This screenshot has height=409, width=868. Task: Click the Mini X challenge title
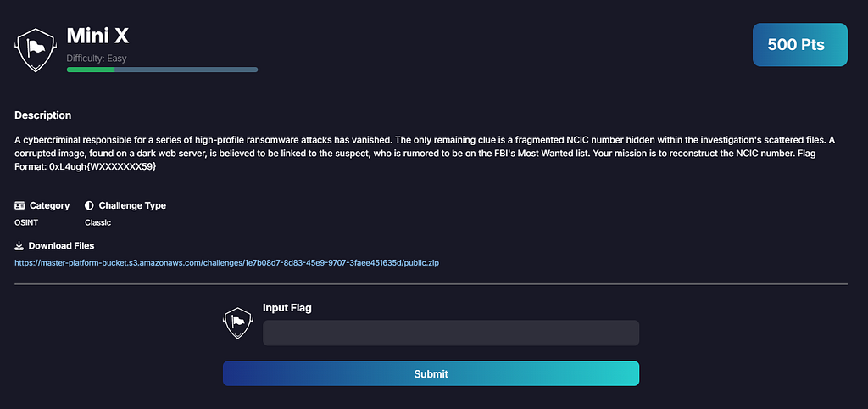point(98,36)
